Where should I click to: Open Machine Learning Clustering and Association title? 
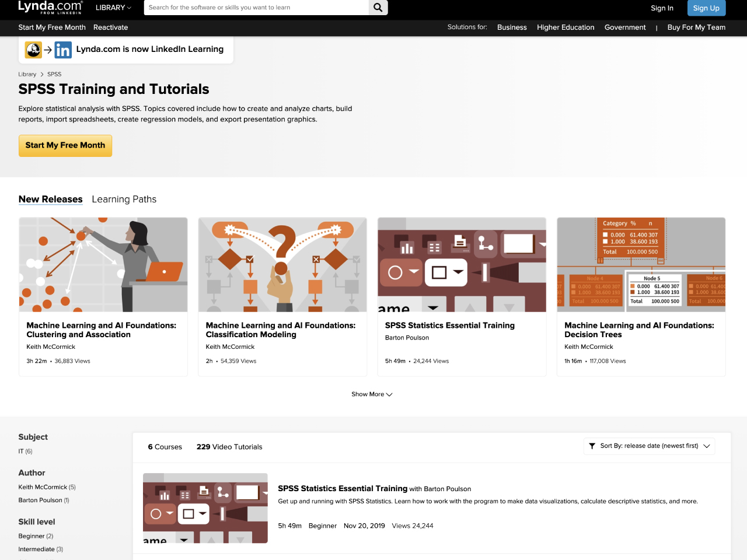(x=102, y=330)
